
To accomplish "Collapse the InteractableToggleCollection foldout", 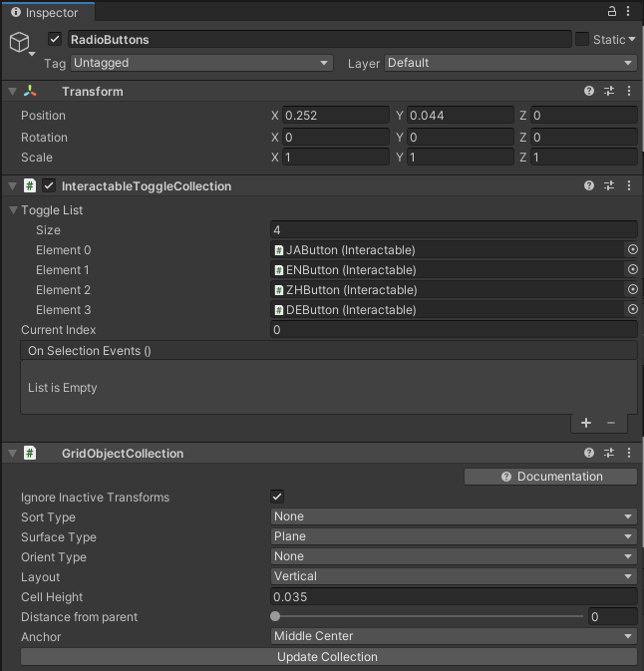I will click(12, 185).
